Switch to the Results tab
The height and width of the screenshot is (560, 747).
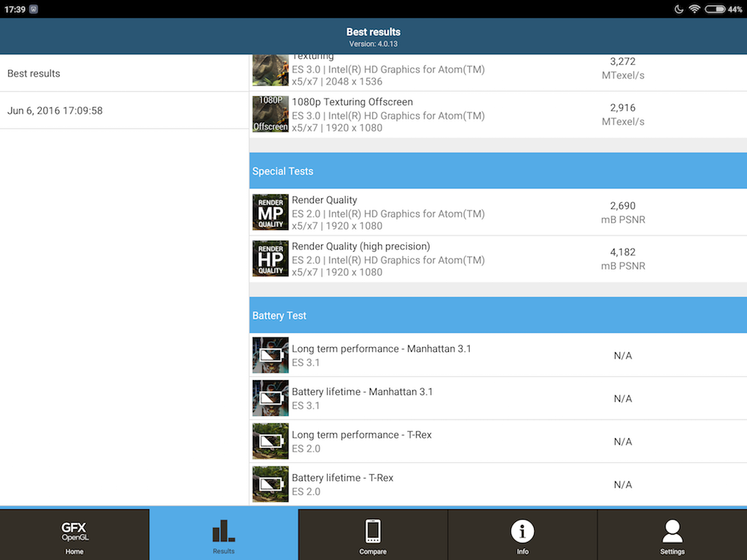[223, 535]
